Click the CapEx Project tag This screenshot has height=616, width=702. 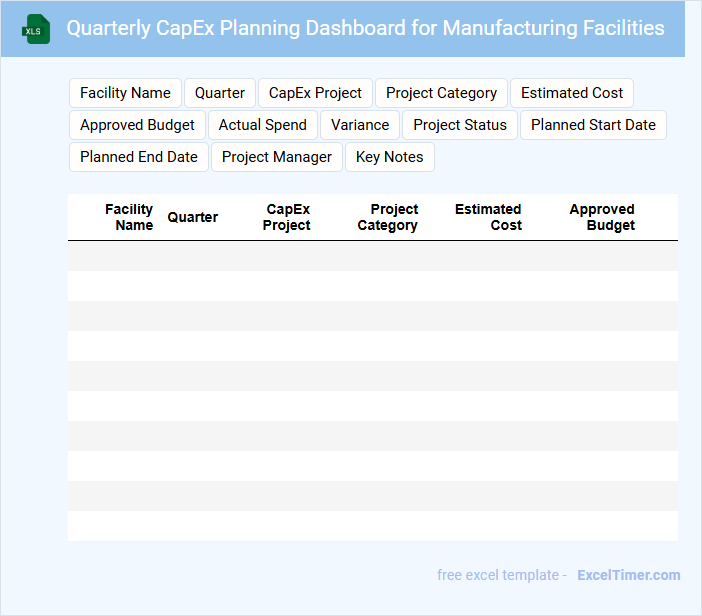[x=315, y=93]
